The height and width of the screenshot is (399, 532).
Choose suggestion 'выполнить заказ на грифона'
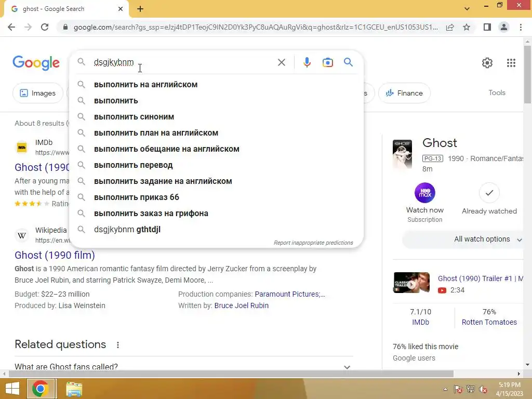coord(216,214)
